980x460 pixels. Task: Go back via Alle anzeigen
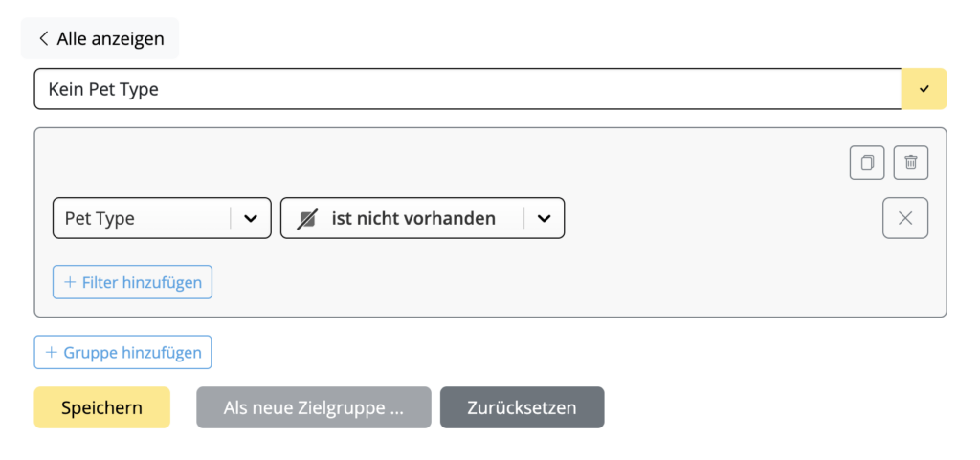[x=100, y=38]
